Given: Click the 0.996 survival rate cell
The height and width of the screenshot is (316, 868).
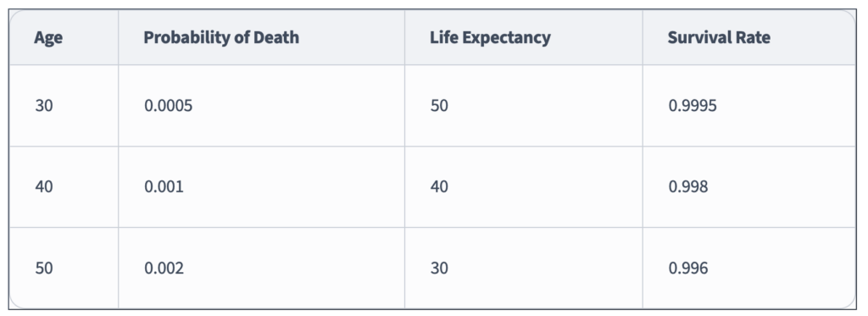Looking at the screenshot, I should coord(749,268).
